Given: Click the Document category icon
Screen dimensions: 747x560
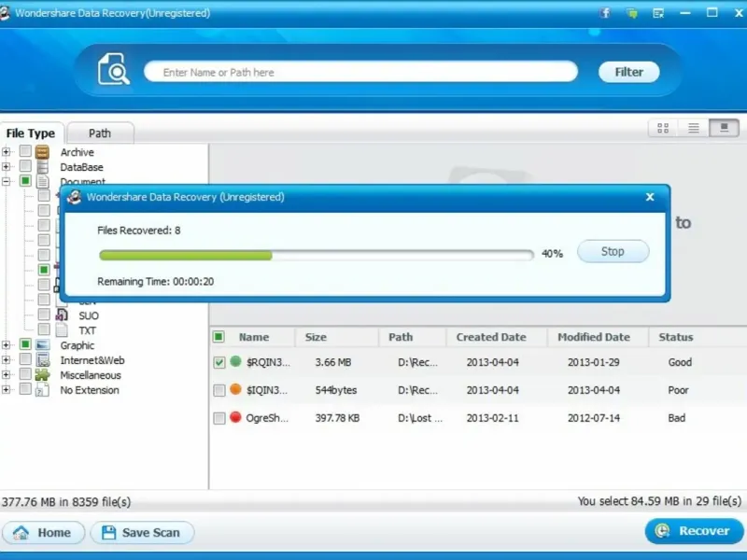Looking at the screenshot, I should (x=43, y=181).
